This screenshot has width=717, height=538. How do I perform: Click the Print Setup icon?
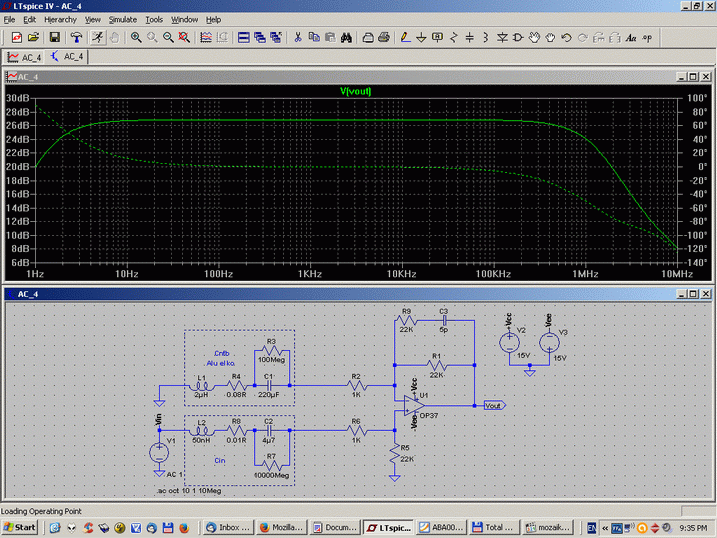(368, 37)
